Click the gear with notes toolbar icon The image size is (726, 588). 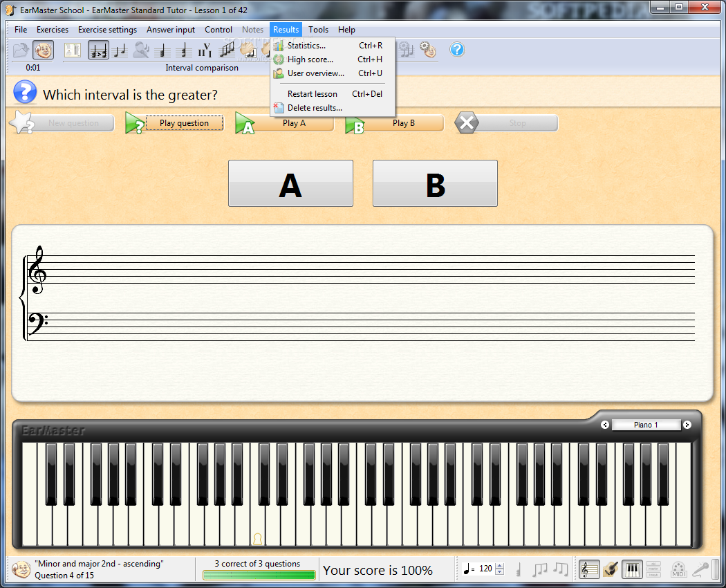coord(407,50)
